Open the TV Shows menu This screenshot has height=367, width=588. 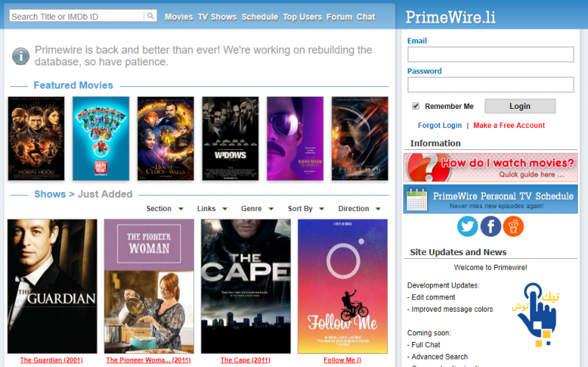pyautogui.click(x=217, y=17)
